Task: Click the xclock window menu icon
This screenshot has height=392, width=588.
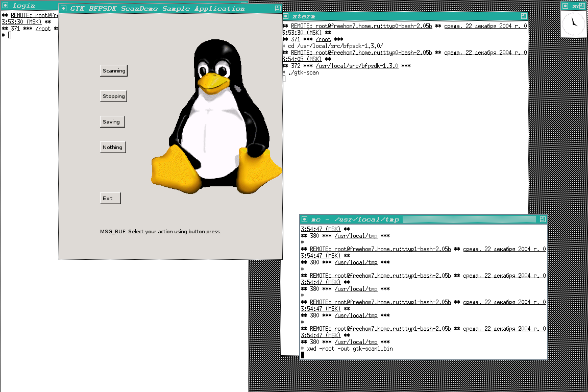Action: (x=565, y=5)
